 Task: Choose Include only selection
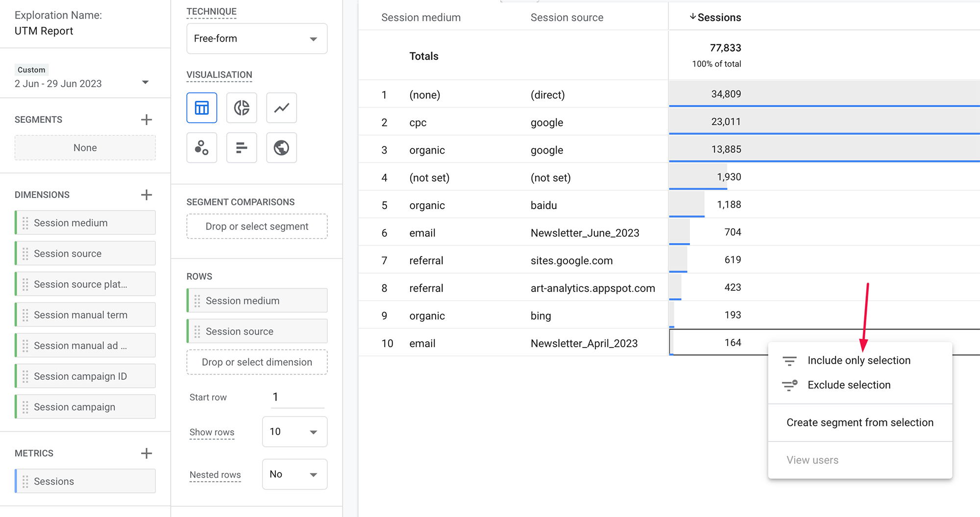coord(858,360)
